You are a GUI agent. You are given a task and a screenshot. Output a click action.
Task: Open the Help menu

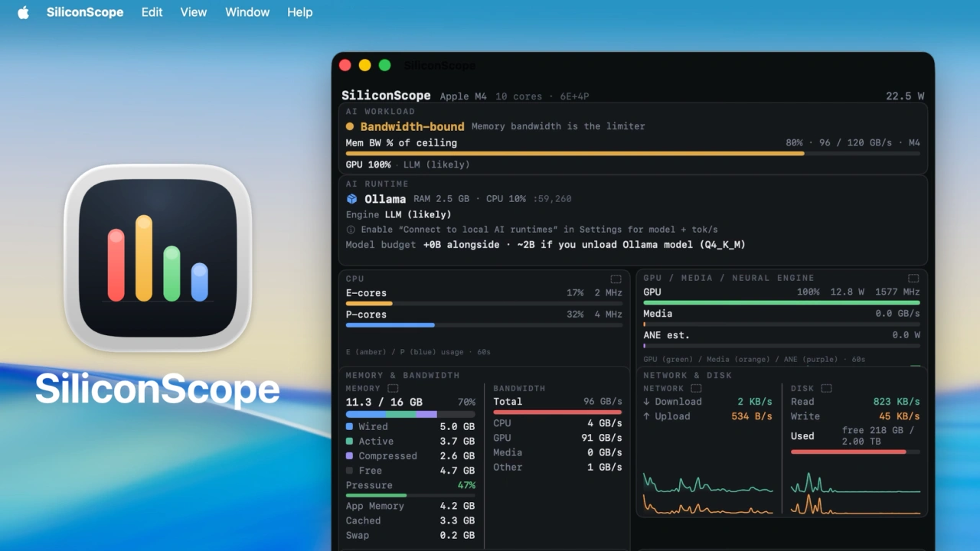pyautogui.click(x=300, y=12)
